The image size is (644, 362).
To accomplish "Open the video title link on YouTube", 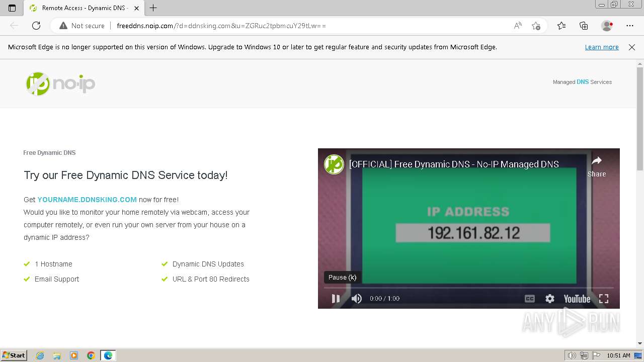I will pos(454,164).
